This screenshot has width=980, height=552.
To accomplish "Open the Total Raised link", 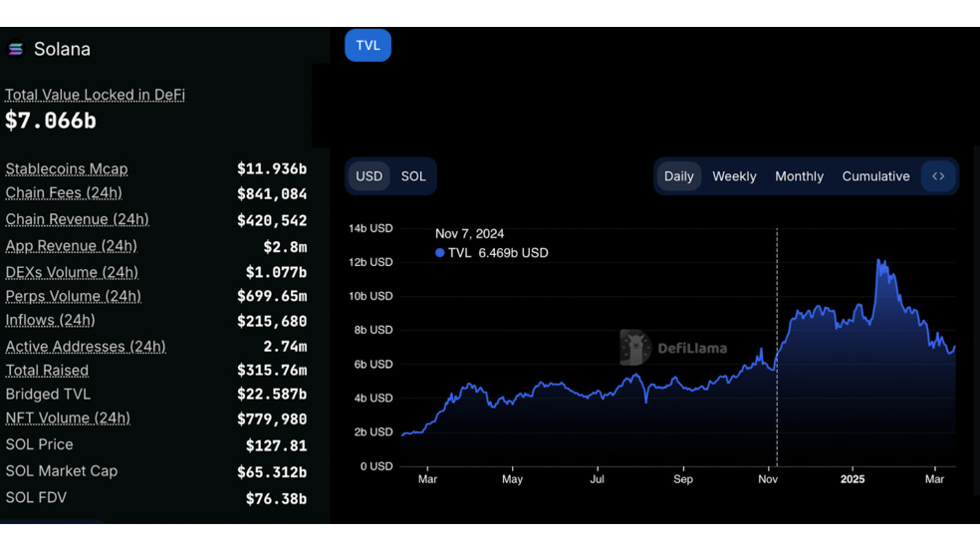I will [x=47, y=370].
